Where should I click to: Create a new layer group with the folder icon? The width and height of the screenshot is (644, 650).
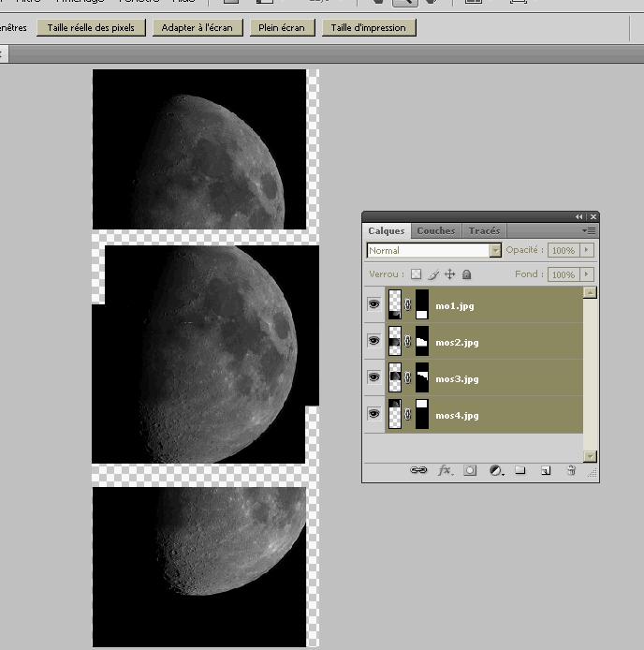point(520,469)
